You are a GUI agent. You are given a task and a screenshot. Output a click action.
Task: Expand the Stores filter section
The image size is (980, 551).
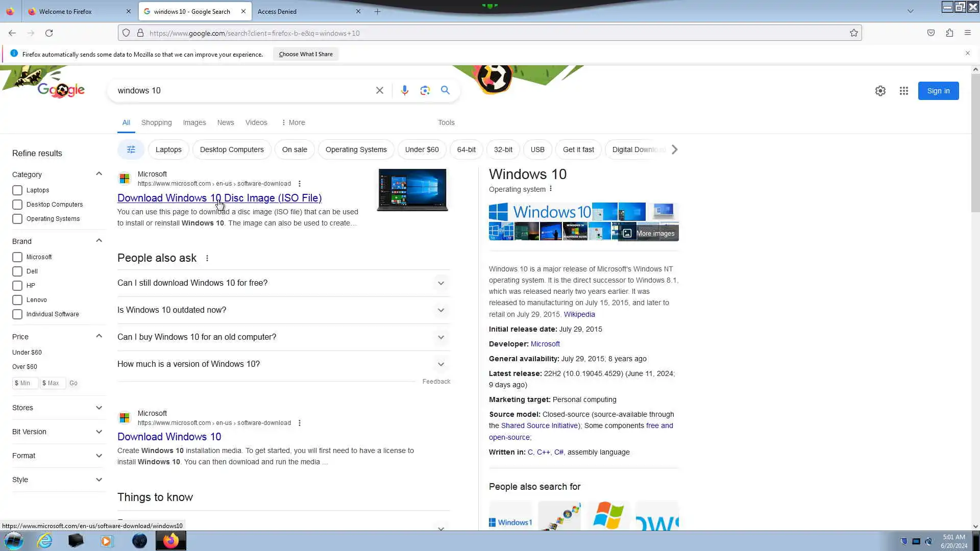click(57, 408)
